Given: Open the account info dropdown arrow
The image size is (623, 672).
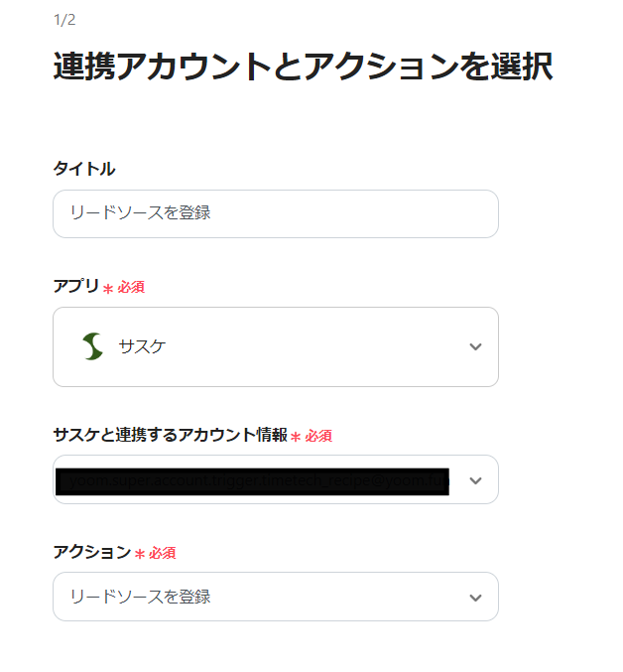Looking at the screenshot, I should (475, 480).
